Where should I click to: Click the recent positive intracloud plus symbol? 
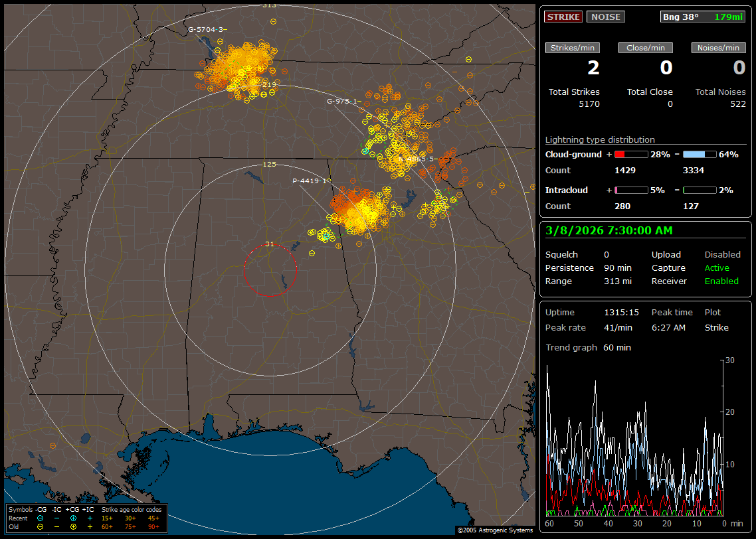[90, 518]
